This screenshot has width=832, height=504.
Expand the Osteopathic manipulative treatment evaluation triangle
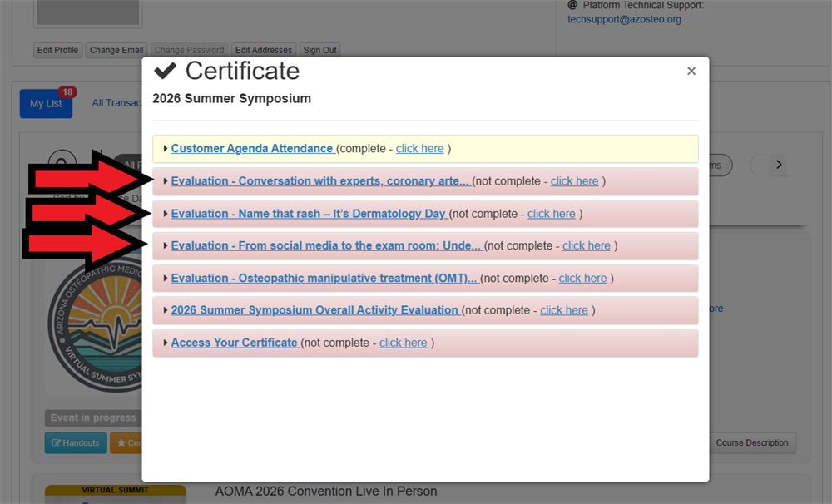click(166, 278)
